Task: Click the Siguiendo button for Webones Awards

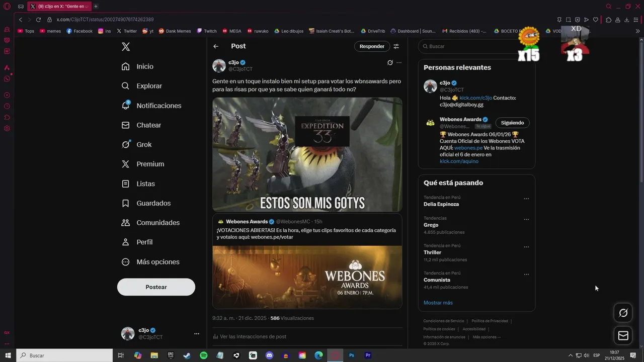Action: pyautogui.click(x=512, y=123)
